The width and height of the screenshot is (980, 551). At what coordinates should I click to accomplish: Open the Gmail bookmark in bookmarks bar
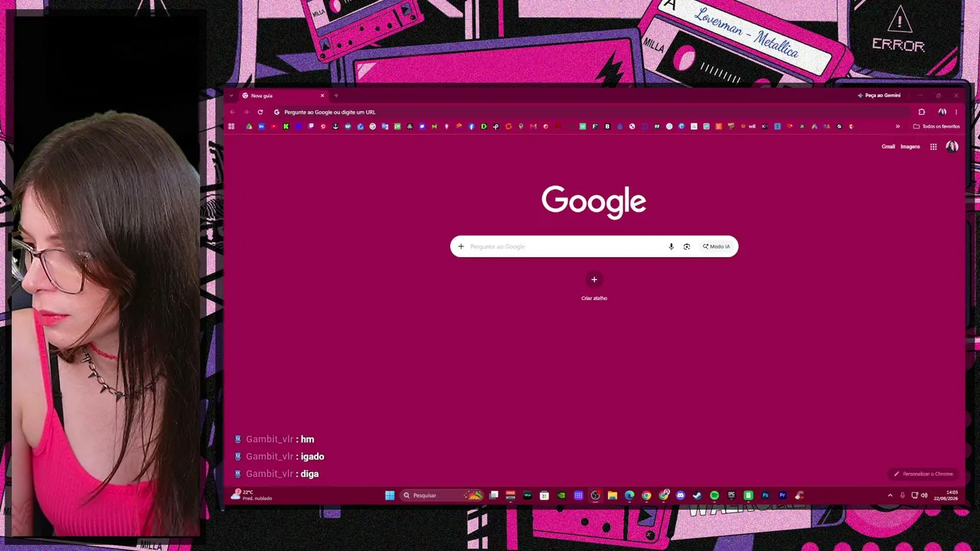coord(533,126)
